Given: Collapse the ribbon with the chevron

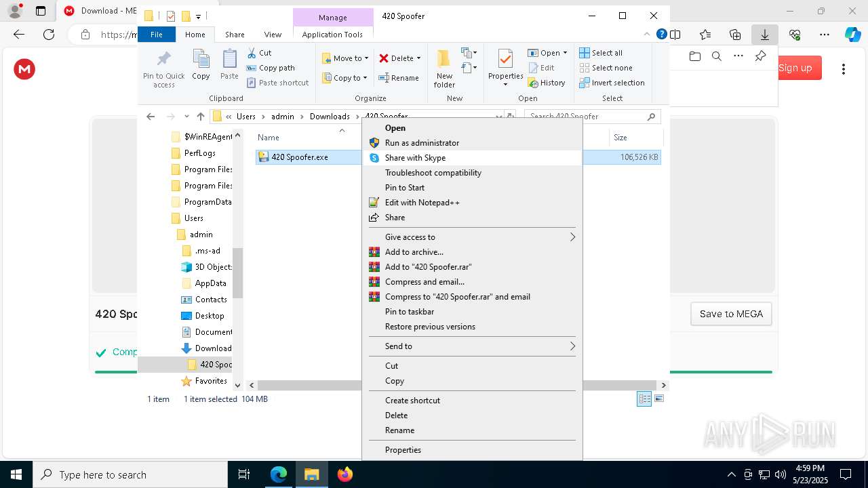Looking at the screenshot, I should pos(648,35).
